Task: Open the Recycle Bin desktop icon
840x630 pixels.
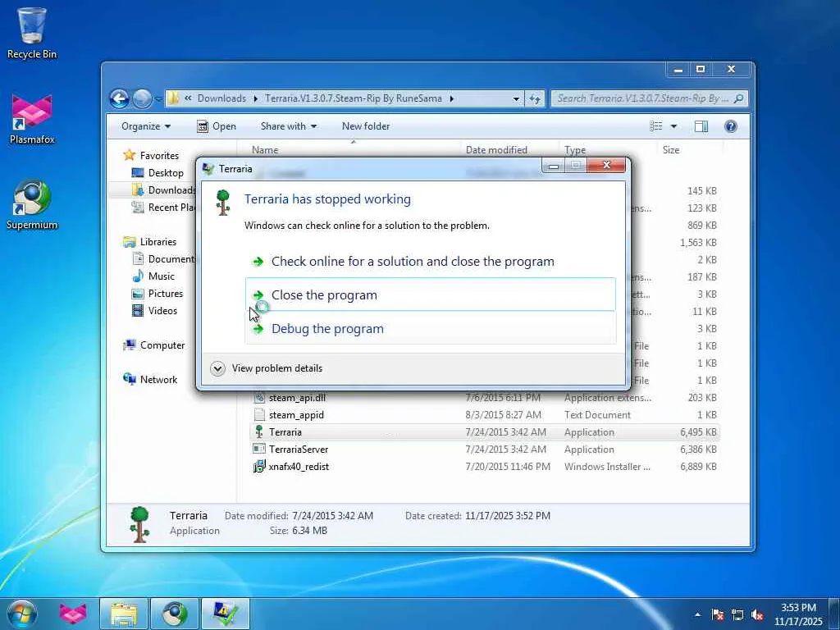Action: tap(32, 33)
